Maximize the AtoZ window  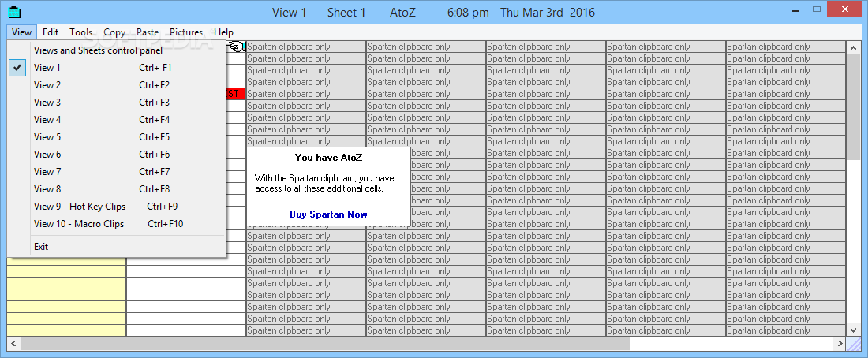[817, 9]
